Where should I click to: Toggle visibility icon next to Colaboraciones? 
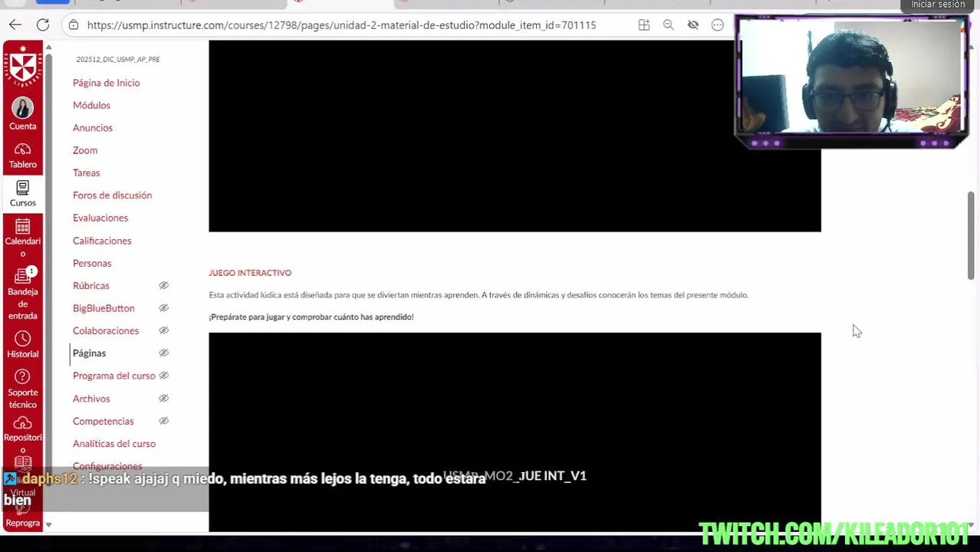[x=163, y=330]
